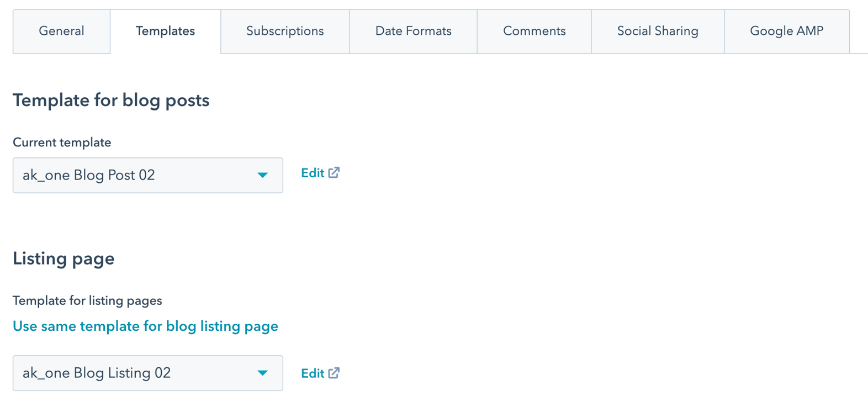Screen dimensions: 868x401
Task: Click Edit for the blog post template
Action: tap(313, 173)
